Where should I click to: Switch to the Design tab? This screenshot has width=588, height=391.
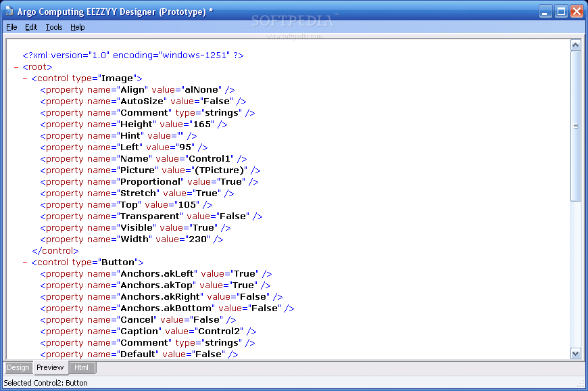[18, 367]
